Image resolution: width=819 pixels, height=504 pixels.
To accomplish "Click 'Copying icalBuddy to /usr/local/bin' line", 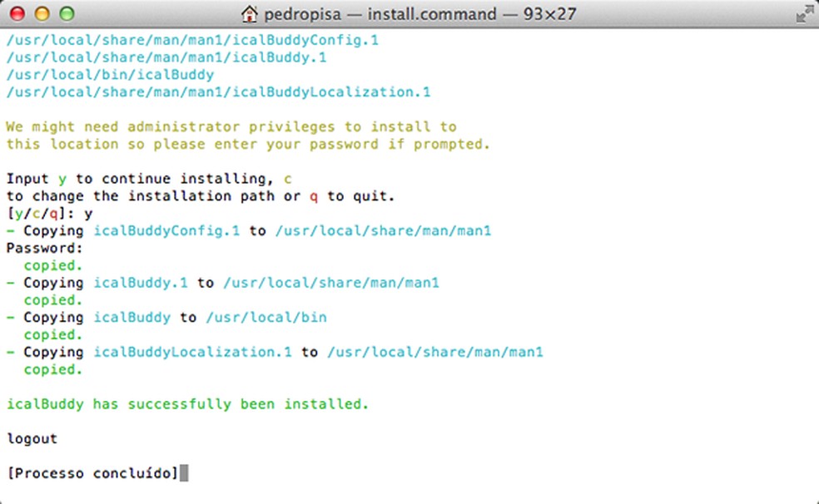I will [166, 317].
